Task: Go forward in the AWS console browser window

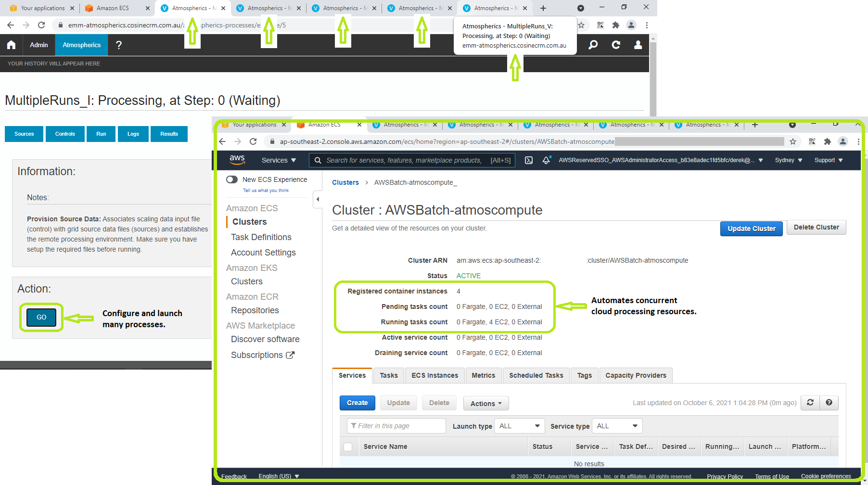Action: [238, 141]
